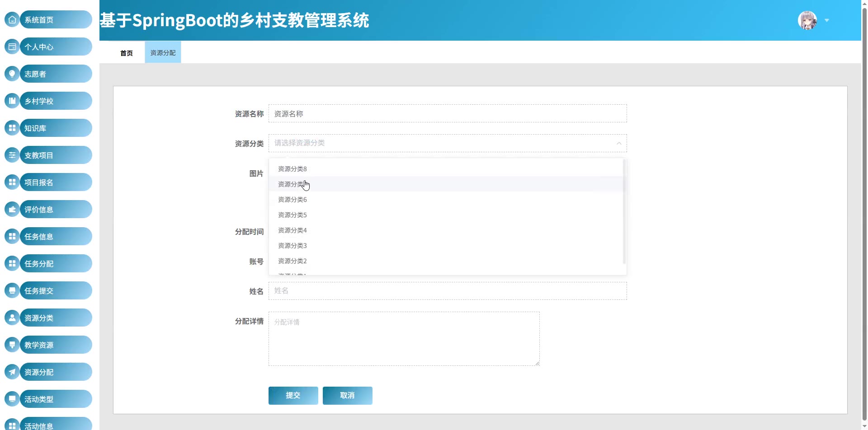This screenshot has height=430, width=868.
Task: Click the card icon beside 个人中心
Action: (12, 47)
